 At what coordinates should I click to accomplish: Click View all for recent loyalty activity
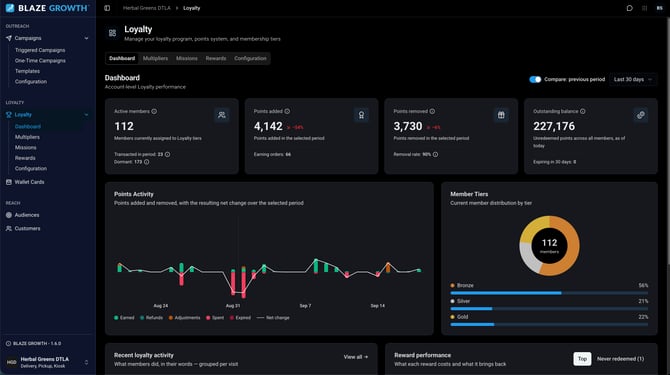click(356, 357)
